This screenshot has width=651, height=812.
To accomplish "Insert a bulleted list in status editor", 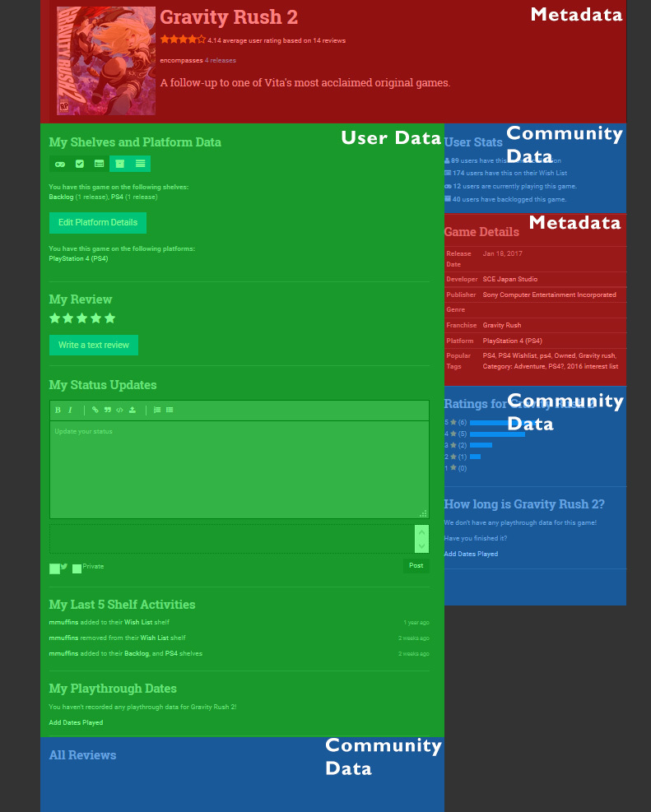I will pyautogui.click(x=170, y=410).
